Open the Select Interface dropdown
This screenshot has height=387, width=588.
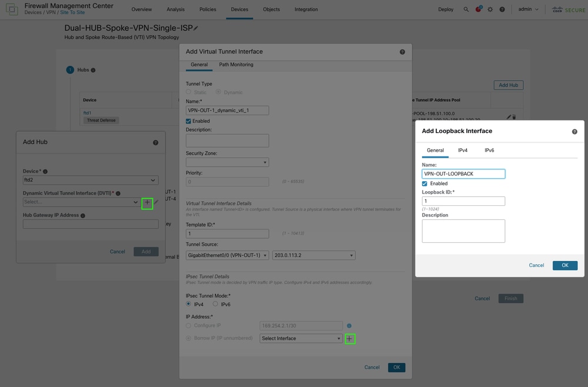301,339
